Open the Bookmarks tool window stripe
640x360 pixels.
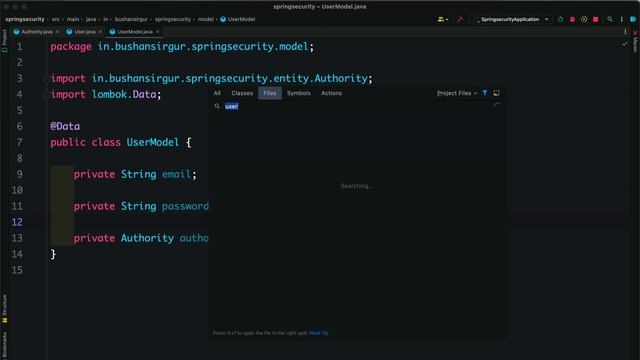click(4, 345)
